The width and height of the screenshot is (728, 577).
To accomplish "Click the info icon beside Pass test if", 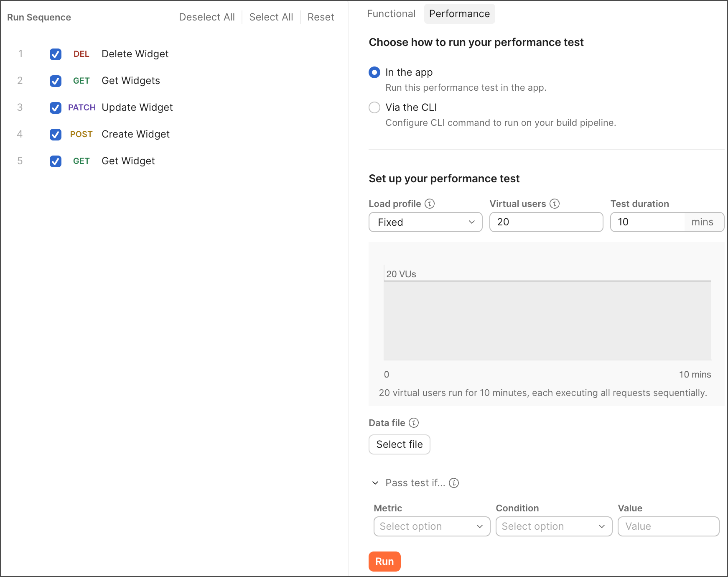I will click(453, 483).
